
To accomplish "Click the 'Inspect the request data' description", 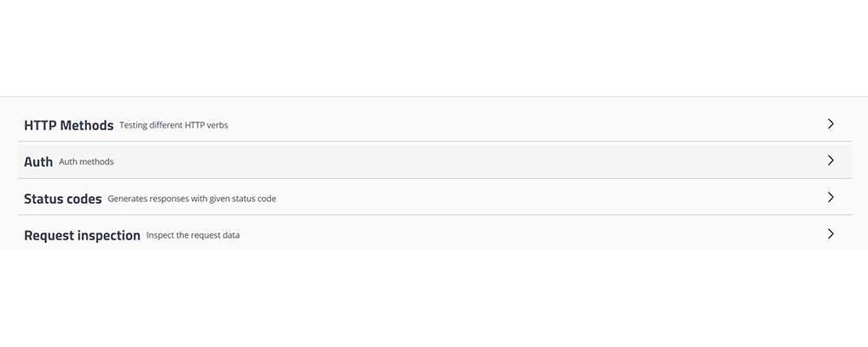I will point(193,235).
